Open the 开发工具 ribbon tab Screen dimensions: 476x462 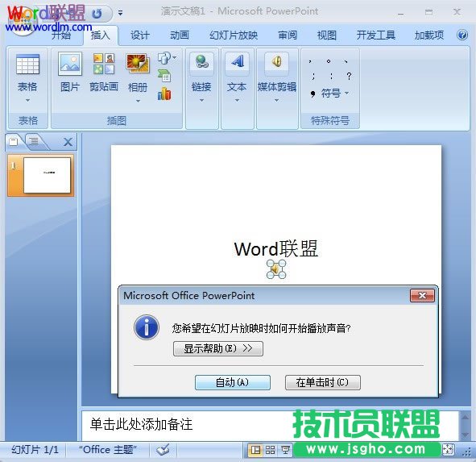coord(376,35)
